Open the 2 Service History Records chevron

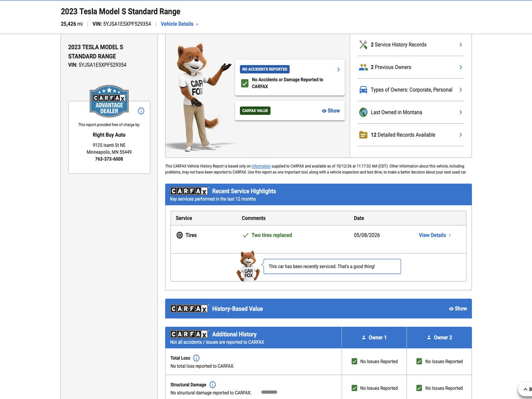pos(461,44)
